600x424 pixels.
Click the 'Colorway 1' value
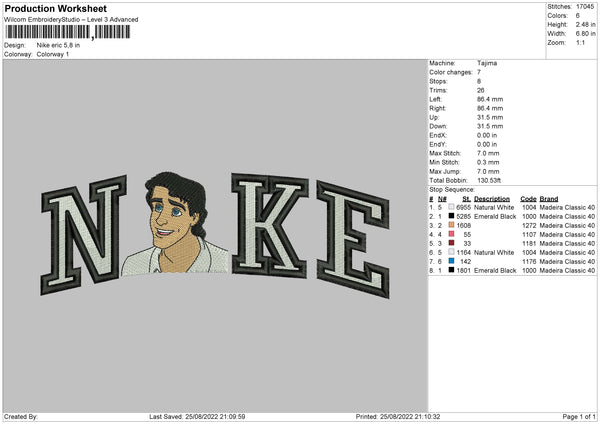pyautogui.click(x=53, y=54)
